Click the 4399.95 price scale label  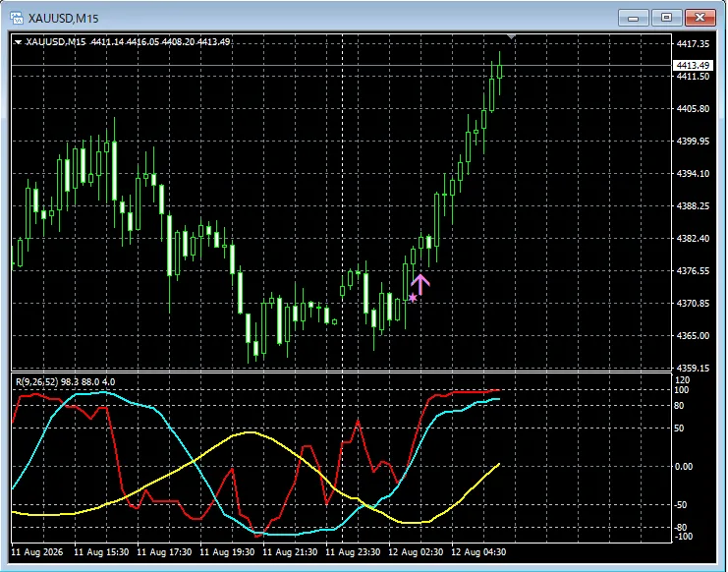click(x=693, y=142)
